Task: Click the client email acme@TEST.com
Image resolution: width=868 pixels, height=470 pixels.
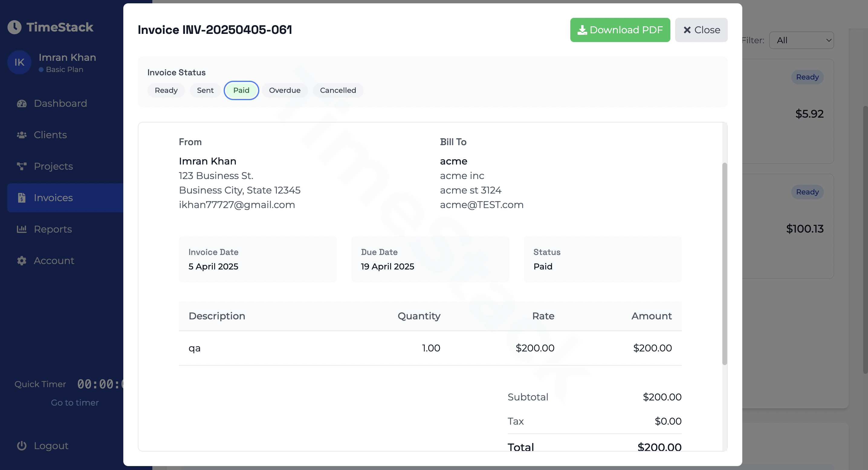Action: (x=481, y=205)
